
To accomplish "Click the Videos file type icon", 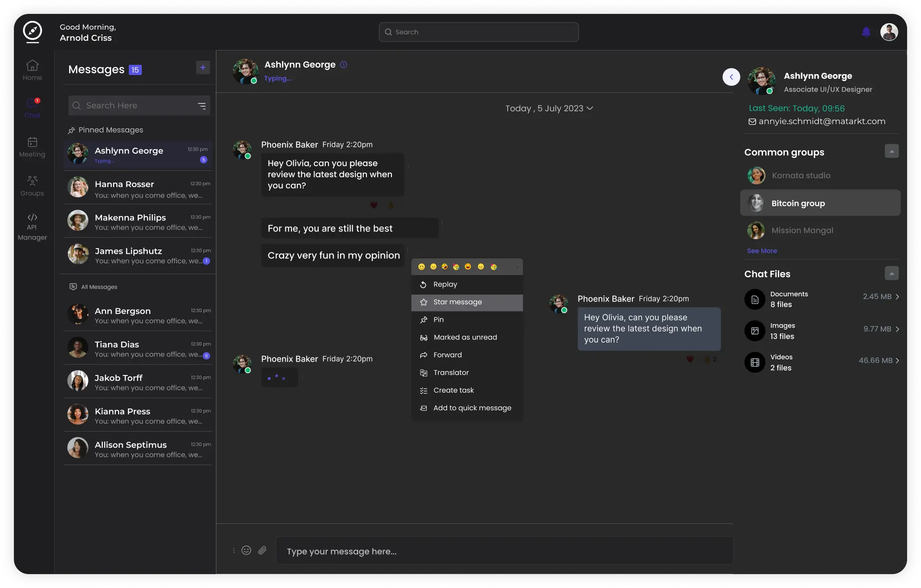I will [x=755, y=363].
